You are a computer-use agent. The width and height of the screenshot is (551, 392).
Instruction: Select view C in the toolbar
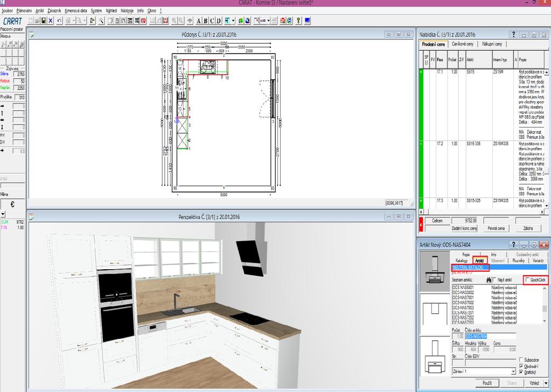coord(212,20)
